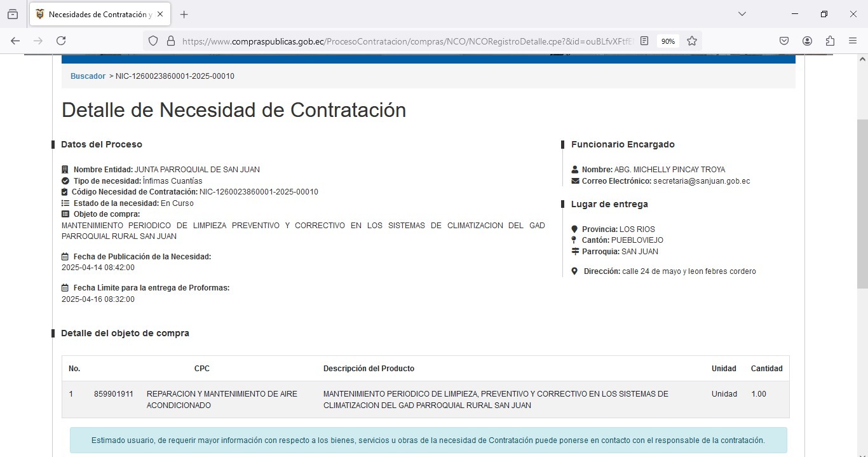This screenshot has width=868, height=457.
Task: Click the CPC column header
Action: point(201,369)
